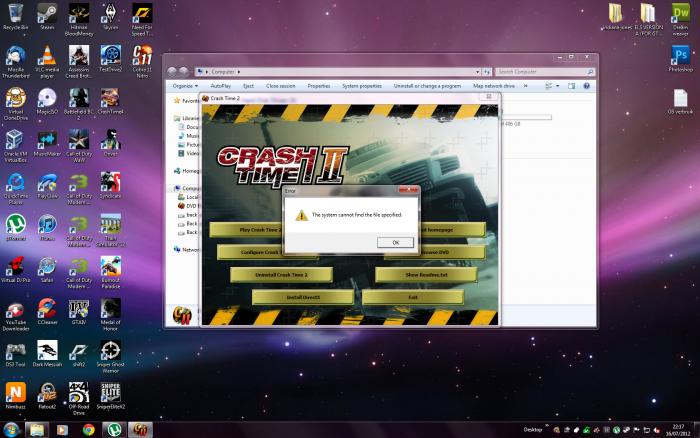Open the address bar history dropdown
Screen dimensions: 700x438
477,71
